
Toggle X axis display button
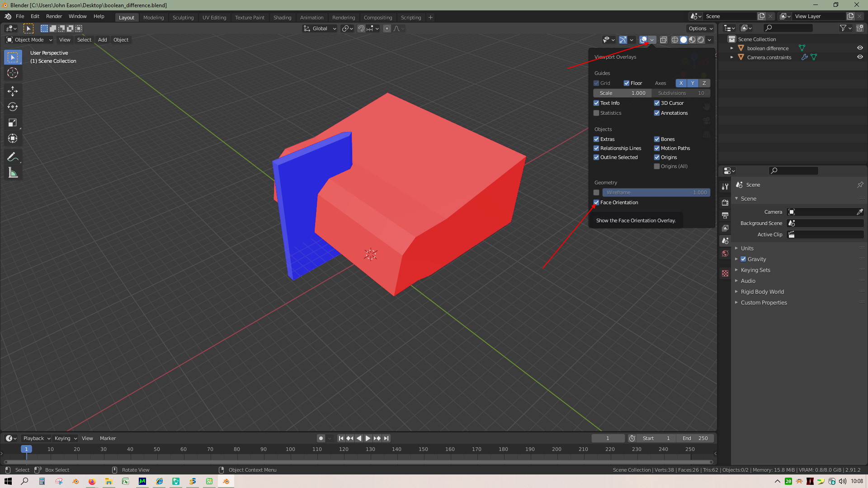click(x=681, y=83)
